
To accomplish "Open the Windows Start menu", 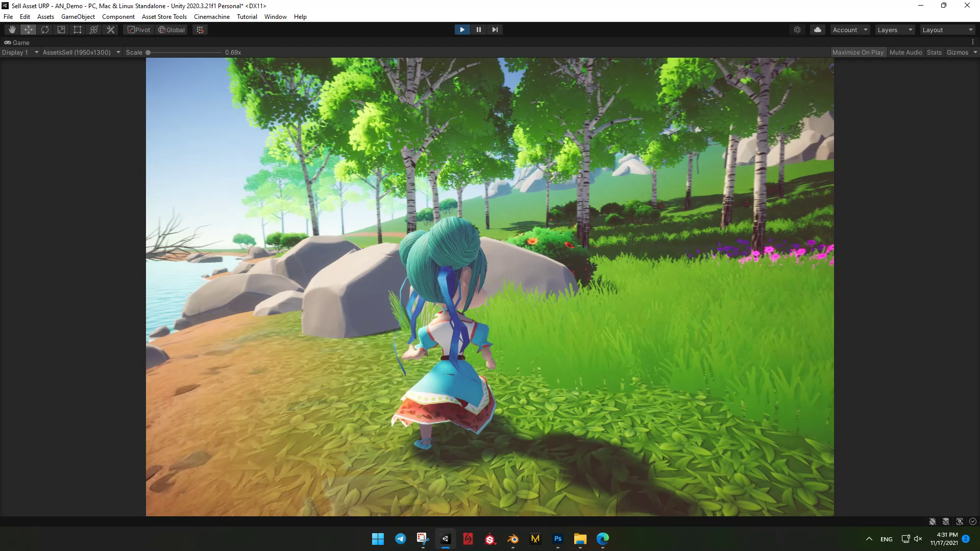I will point(378,539).
